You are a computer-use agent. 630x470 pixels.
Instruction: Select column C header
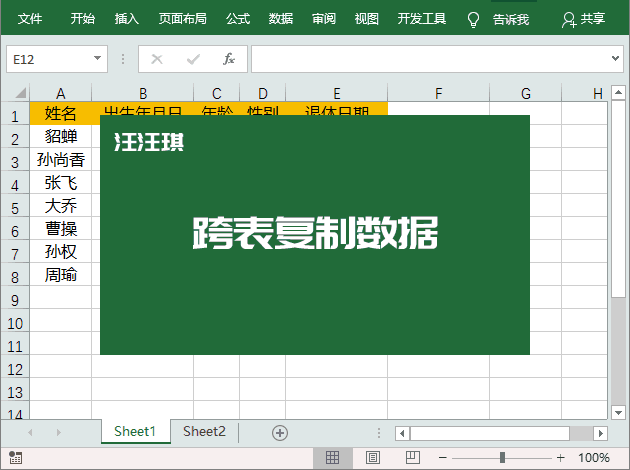click(x=217, y=93)
